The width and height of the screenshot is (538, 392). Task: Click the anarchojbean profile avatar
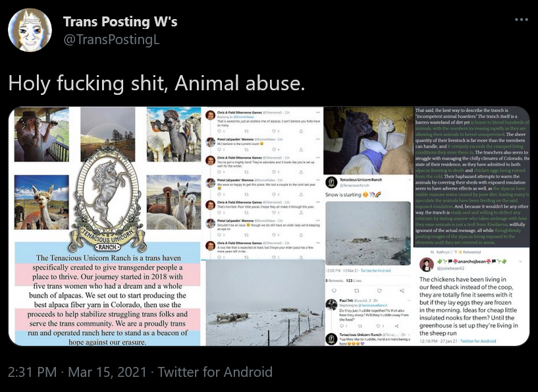[x=427, y=264]
